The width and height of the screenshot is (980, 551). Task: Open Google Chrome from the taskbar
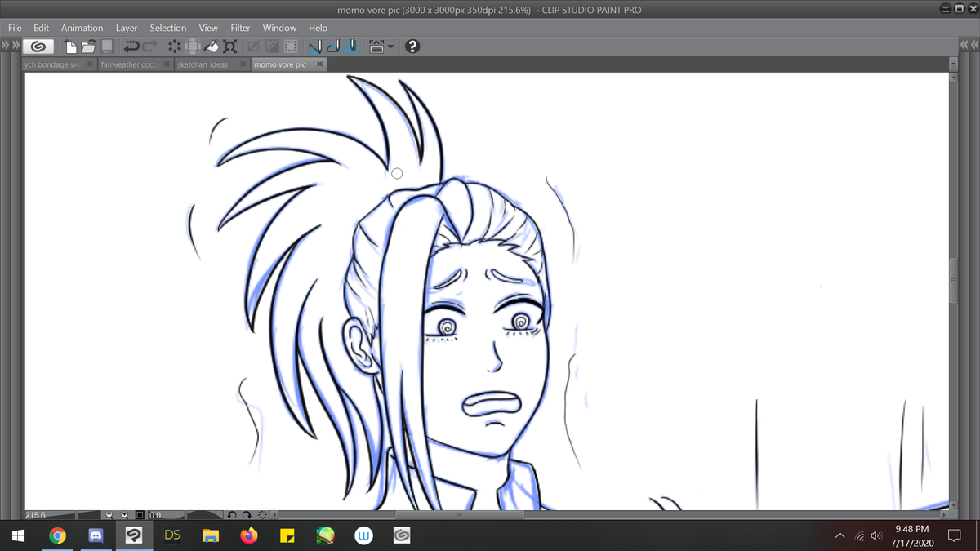(57, 536)
